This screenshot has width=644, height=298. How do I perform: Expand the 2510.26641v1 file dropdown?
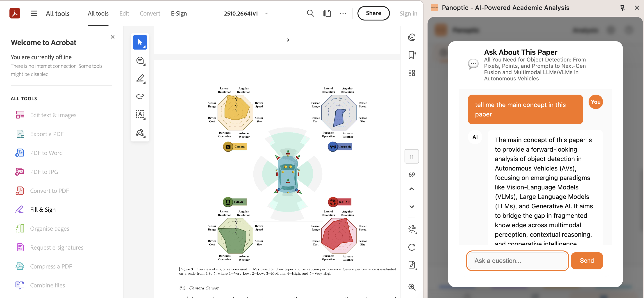click(x=266, y=14)
